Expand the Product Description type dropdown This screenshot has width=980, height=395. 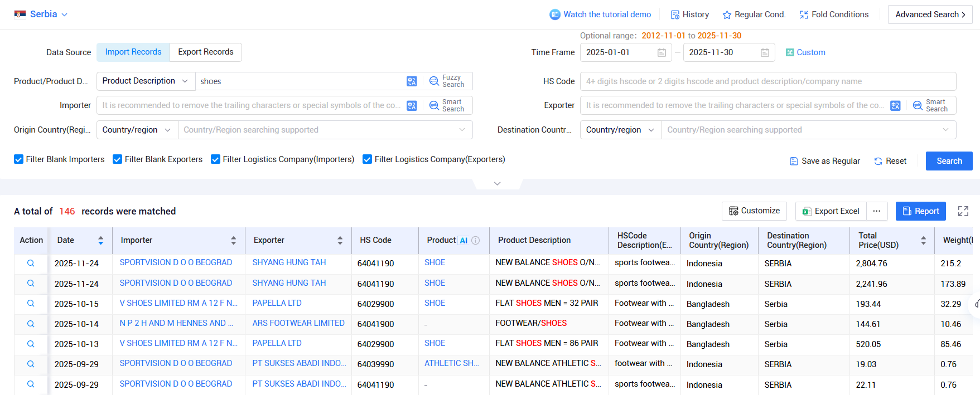(146, 81)
